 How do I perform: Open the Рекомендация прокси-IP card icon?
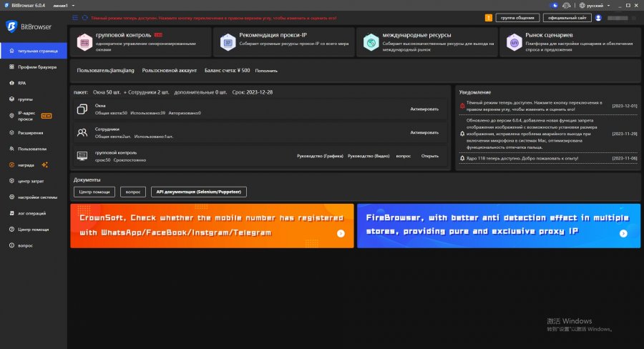click(x=228, y=42)
